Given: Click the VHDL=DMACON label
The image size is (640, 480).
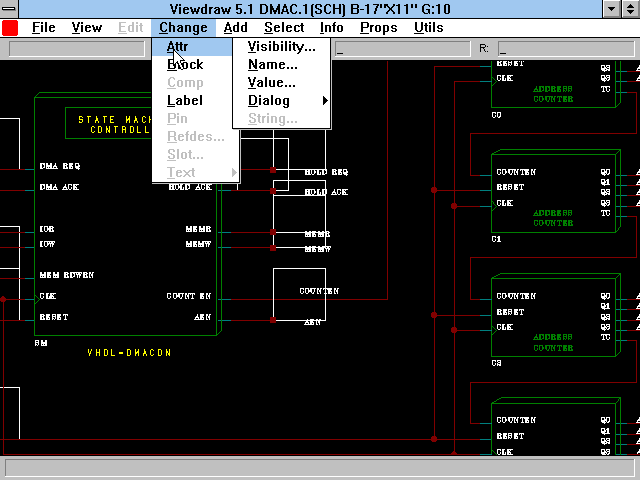Looking at the screenshot, I should pos(129,353).
